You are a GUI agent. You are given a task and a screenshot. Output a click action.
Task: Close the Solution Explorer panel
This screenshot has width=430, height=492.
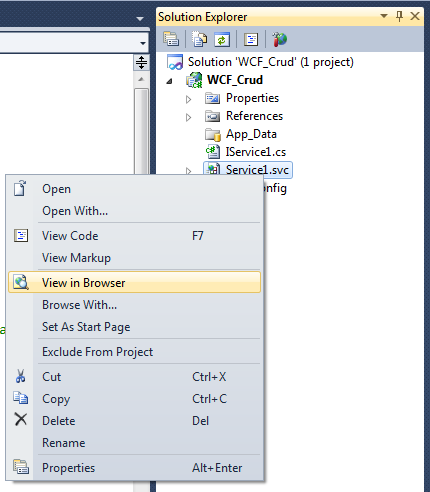pyautogui.click(x=415, y=16)
